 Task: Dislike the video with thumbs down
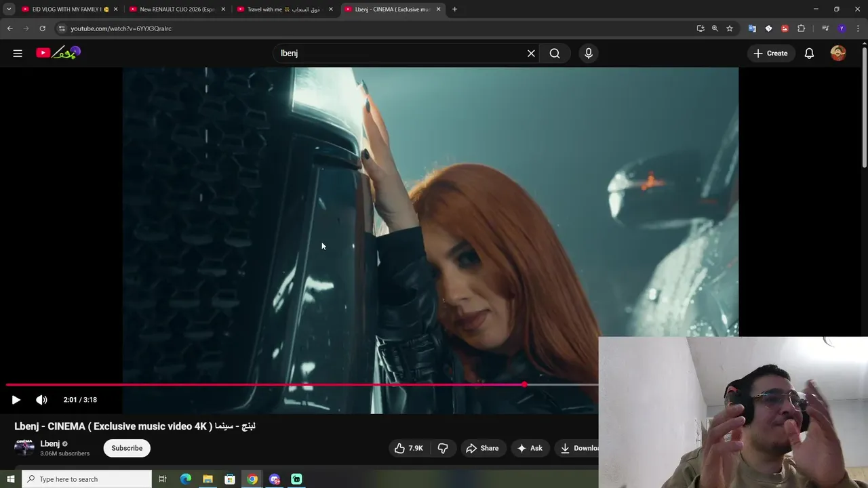[x=443, y=448]
